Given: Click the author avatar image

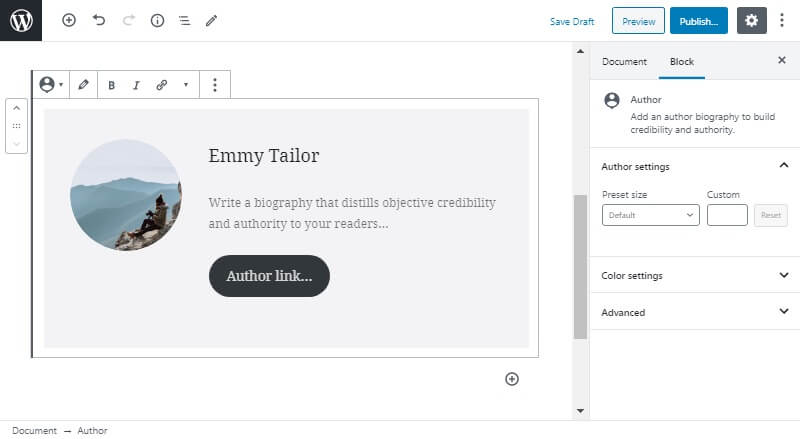Looking at the screenshot, I should pos(126,195).
